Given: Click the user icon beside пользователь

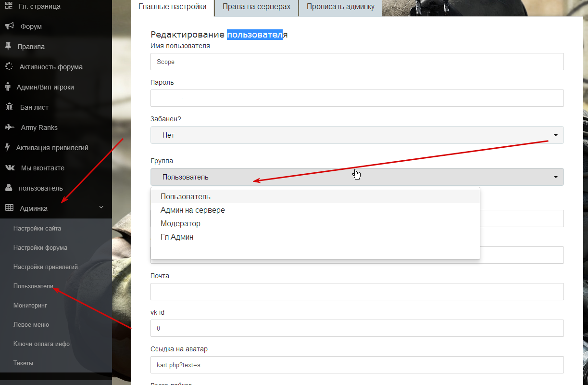Looking at the screenshot, I should point(8,188).
